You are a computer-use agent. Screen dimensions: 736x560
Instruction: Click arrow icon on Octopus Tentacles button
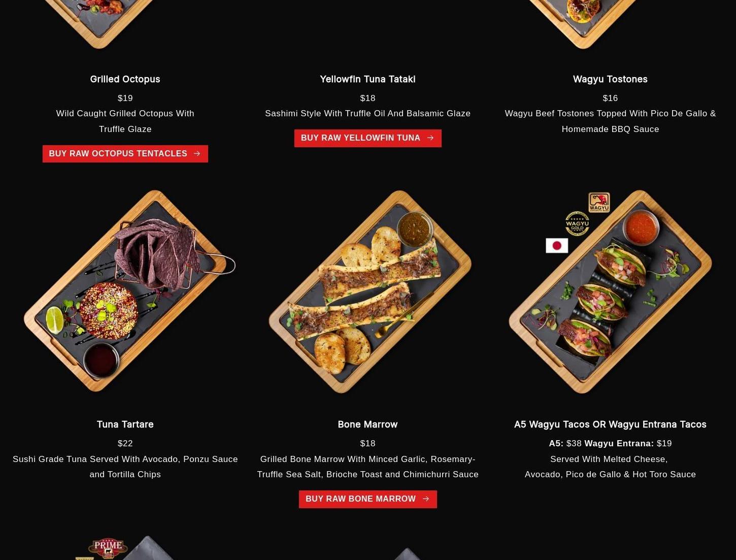(x=197, y=153)
